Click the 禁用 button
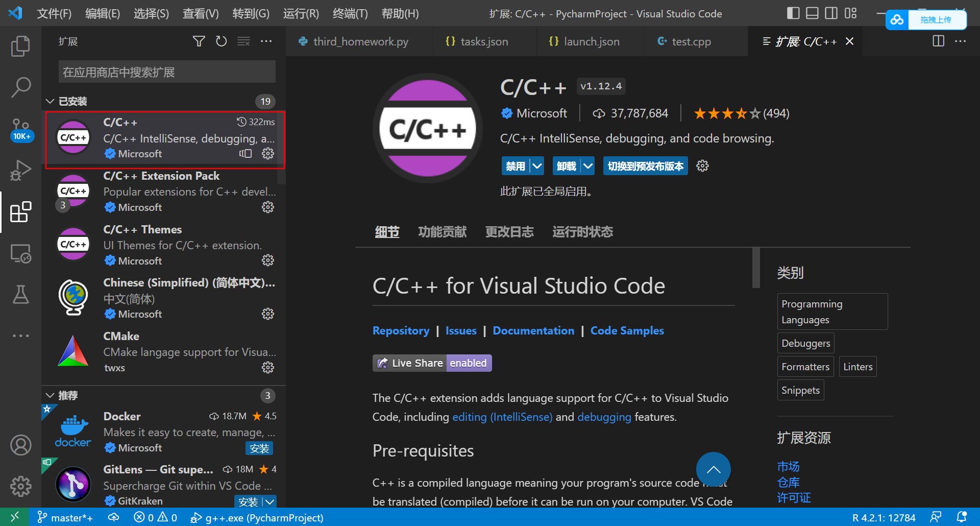The image size is (980, 526). point(515,166)
